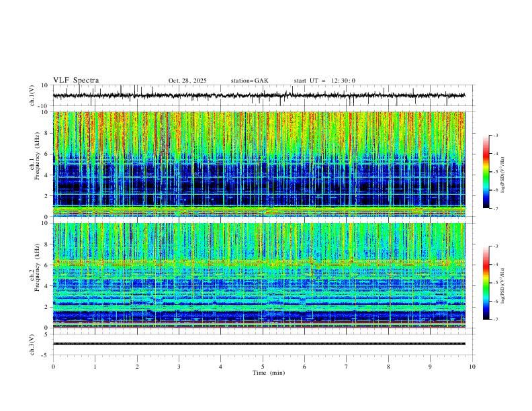This screenshot has height=411, width=532.
Task: Click the "station=GAK" header label
Action: point(249,81)
